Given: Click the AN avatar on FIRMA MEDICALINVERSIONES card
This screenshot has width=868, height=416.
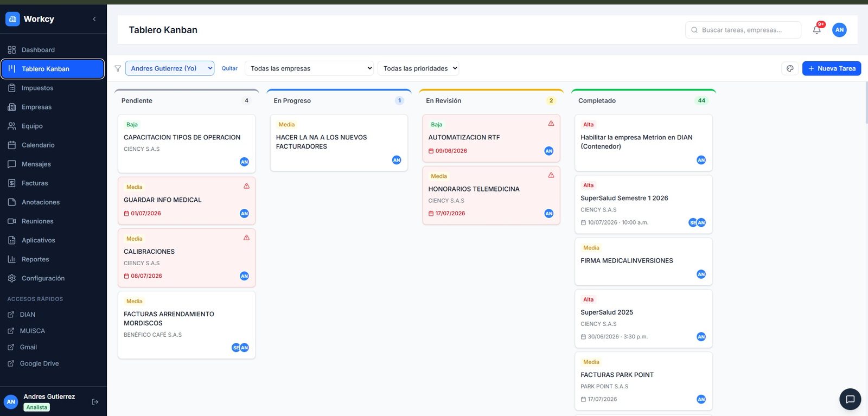Looking at the screenshot, I should 701,274.
